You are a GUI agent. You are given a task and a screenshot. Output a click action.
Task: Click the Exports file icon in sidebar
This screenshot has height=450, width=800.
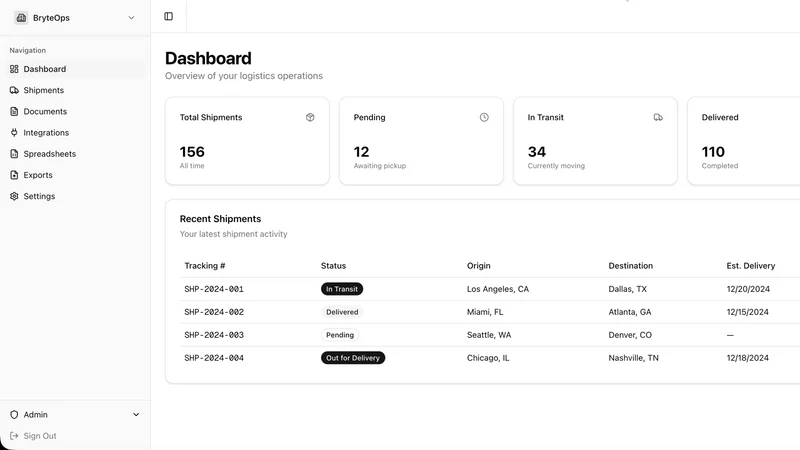pyautogui.click(x=14, y=175)
